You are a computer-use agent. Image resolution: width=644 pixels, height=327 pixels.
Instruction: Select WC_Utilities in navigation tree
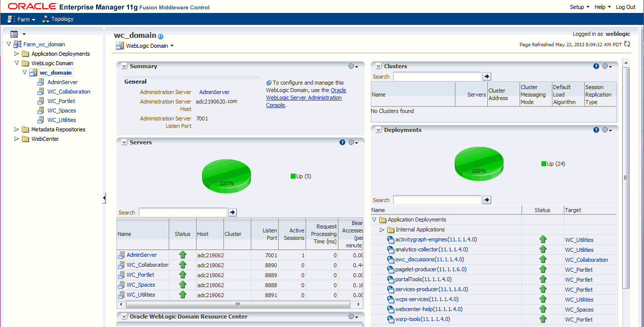click(62, 120)
